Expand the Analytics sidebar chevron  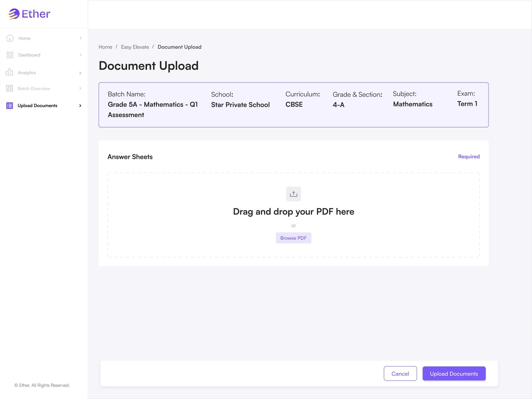coord(80,73)
